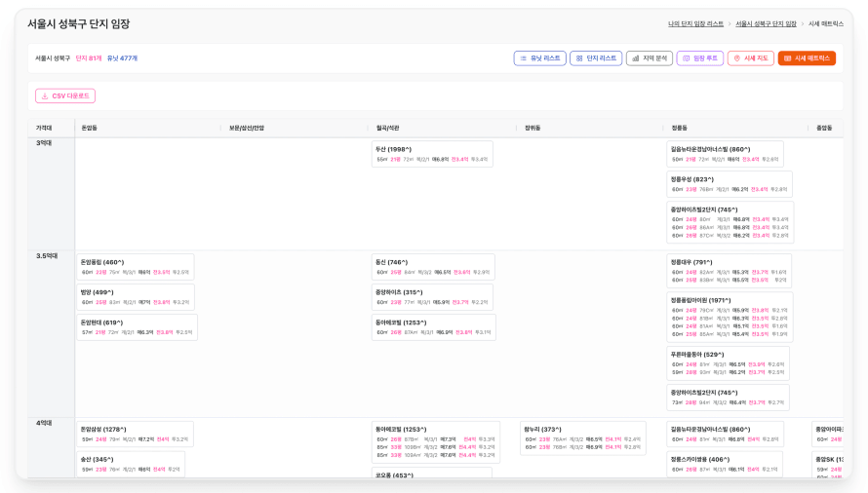Switch to the 지역 분석 view tab
This screenshot has width=868, height=493.
tap(650, 58)
